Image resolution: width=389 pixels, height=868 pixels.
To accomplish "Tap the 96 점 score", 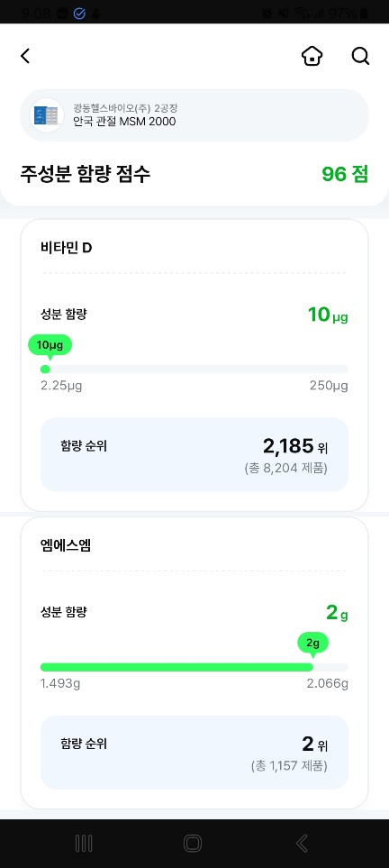I will [x=345, y=174].
